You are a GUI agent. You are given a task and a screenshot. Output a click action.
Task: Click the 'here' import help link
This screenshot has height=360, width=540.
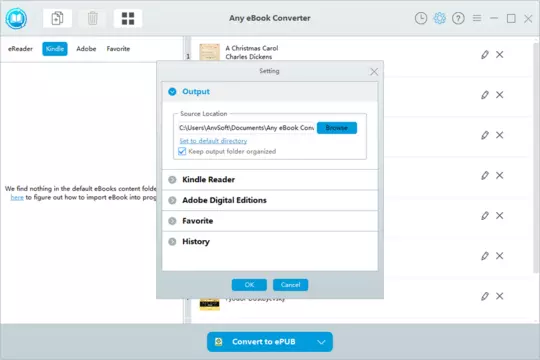pos(17,197)
